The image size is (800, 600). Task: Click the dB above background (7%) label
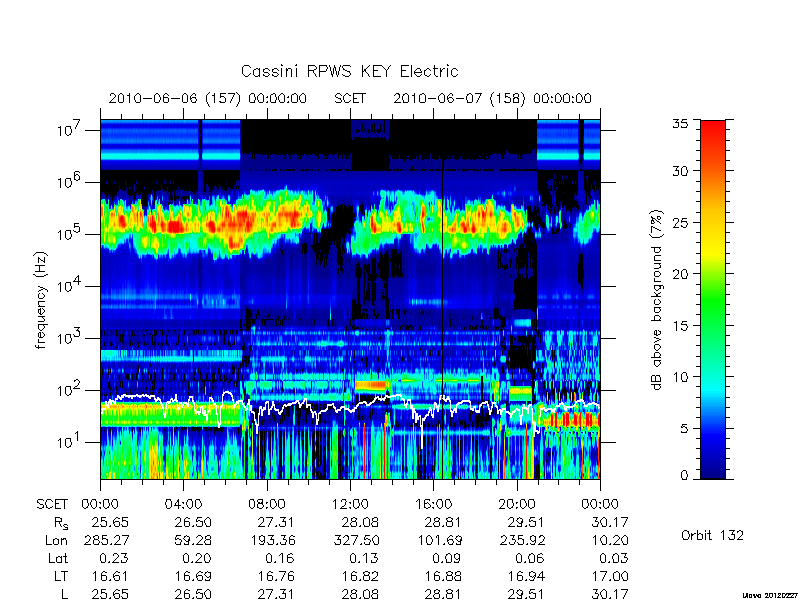[x=657, y=300]
